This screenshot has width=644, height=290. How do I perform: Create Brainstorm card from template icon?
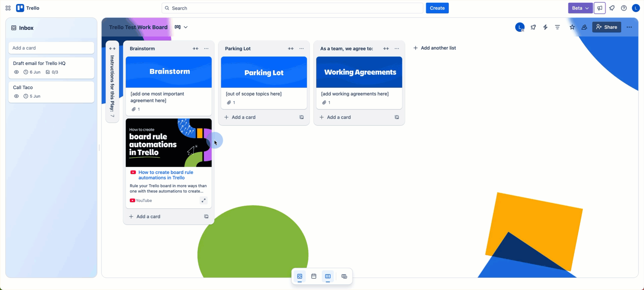coord(206,216)
